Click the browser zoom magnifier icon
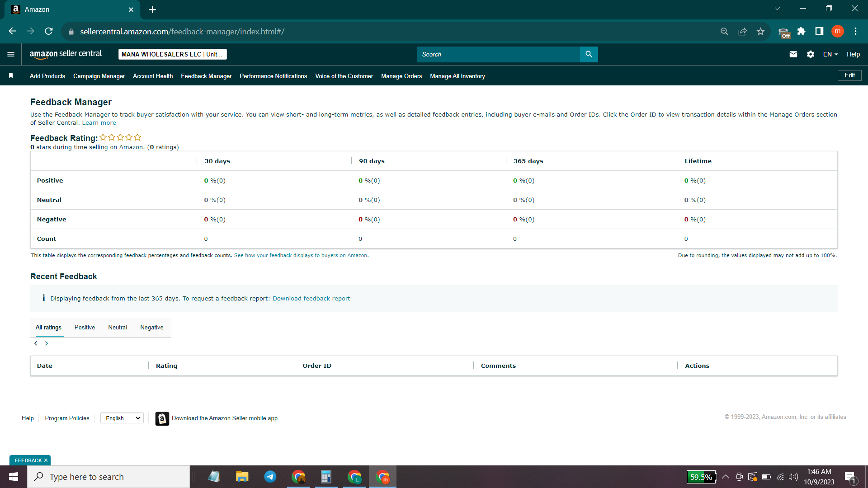This screenshot has width=868, height=488. (x=724, y=31)
